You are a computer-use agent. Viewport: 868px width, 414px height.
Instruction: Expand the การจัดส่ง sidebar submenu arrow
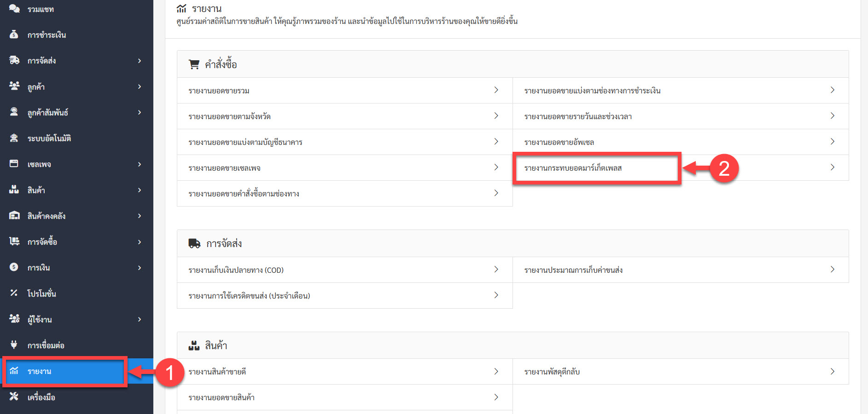[x=140, y=61]
